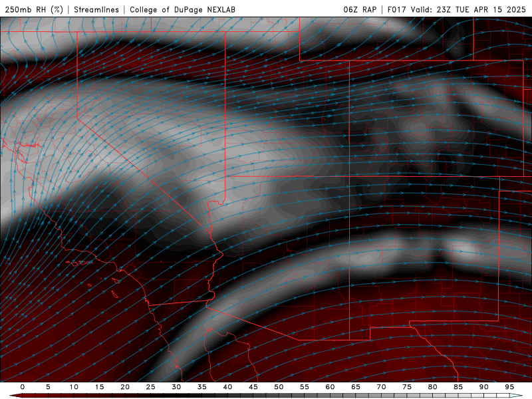532x399 pixels.
Task: Click the "65" label on color scale
Action: [x=356, y=387]
